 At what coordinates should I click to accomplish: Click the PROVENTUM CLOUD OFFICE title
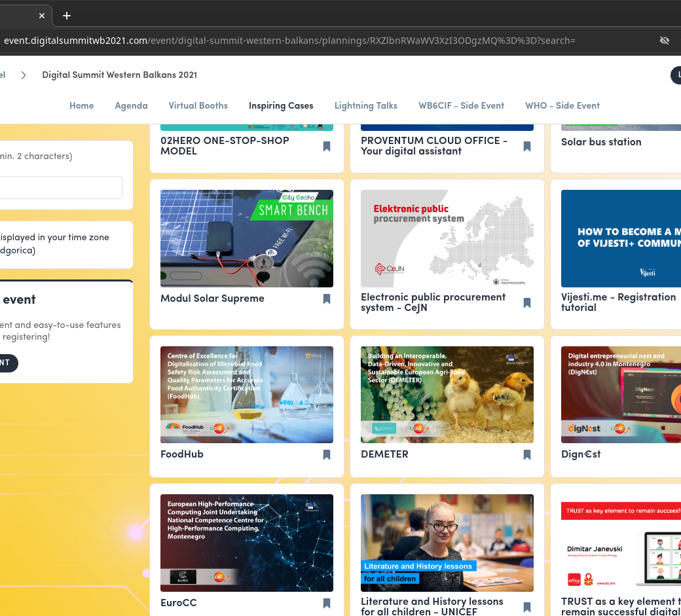point(434,146)
